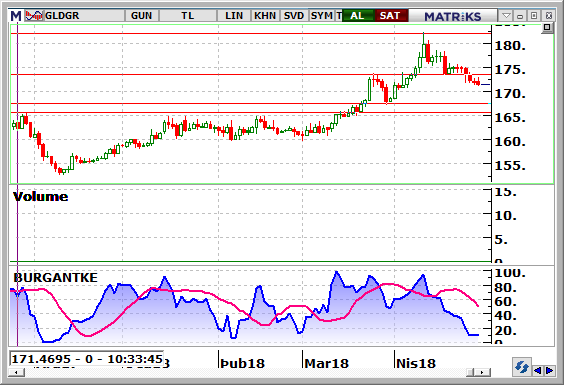Maximize the chart window

pyautogui.click(x=534, y=16)
